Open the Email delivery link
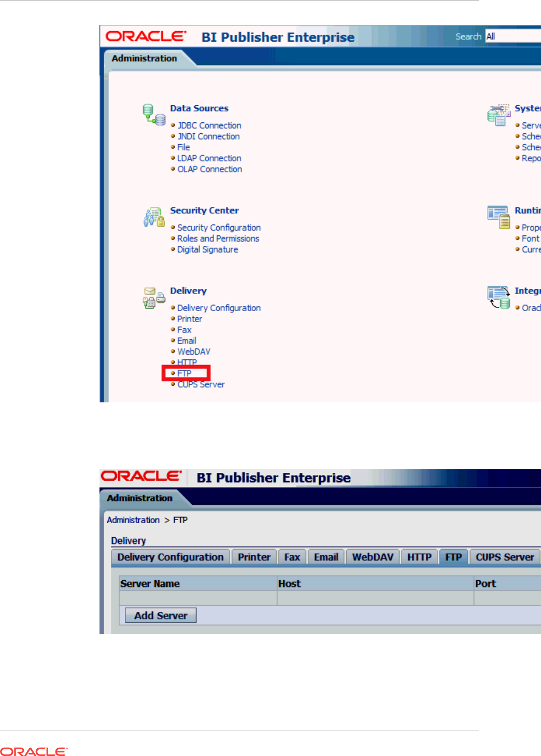This screenshot has width=541, height=756. [x=187, y=341]
